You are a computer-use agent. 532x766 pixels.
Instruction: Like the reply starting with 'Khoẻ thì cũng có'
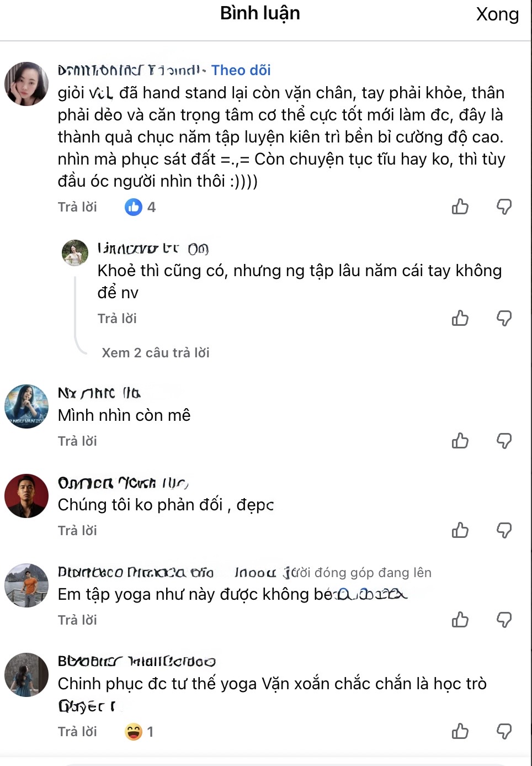(460, 318)
